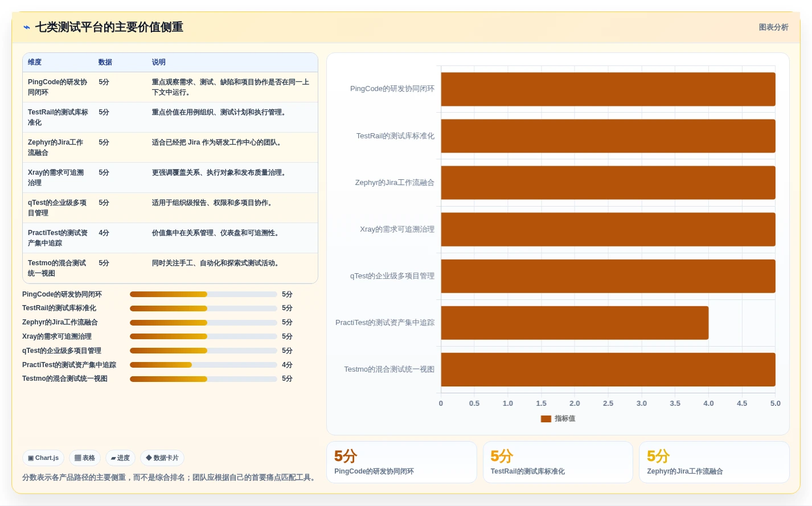The image size is (812, 506).
Task: Click the 维度 column header
Action: pos(35,62)
